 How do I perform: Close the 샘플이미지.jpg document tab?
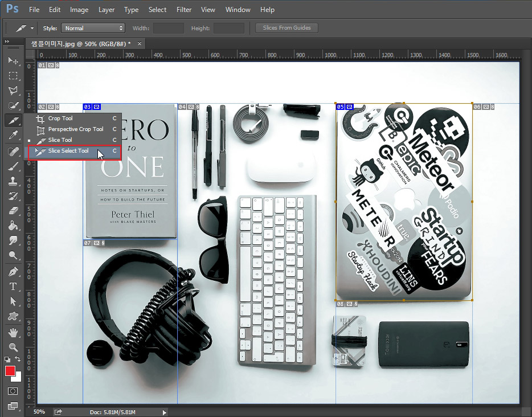[139, 43]
